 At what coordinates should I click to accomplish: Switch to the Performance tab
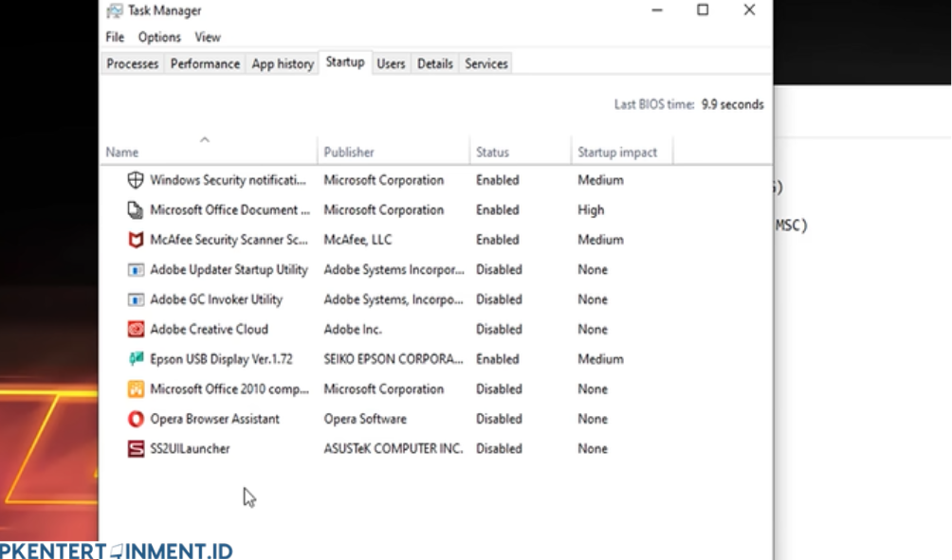205,63
